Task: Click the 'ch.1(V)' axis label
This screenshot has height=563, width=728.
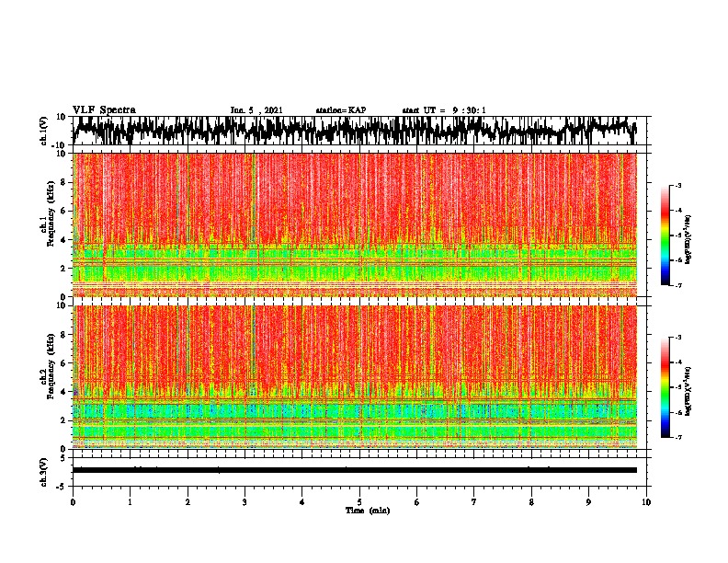Action: coord(44,131)
